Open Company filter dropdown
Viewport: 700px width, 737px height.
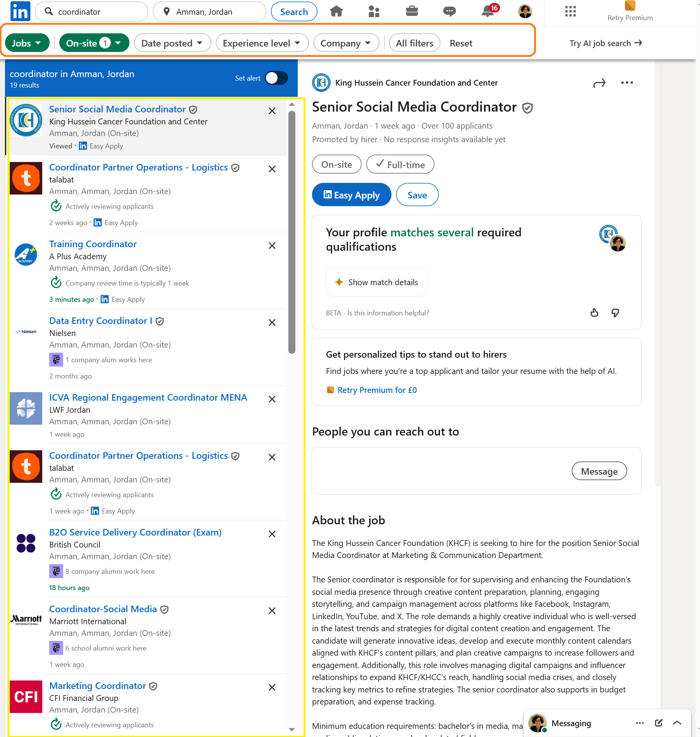[346, 43]
